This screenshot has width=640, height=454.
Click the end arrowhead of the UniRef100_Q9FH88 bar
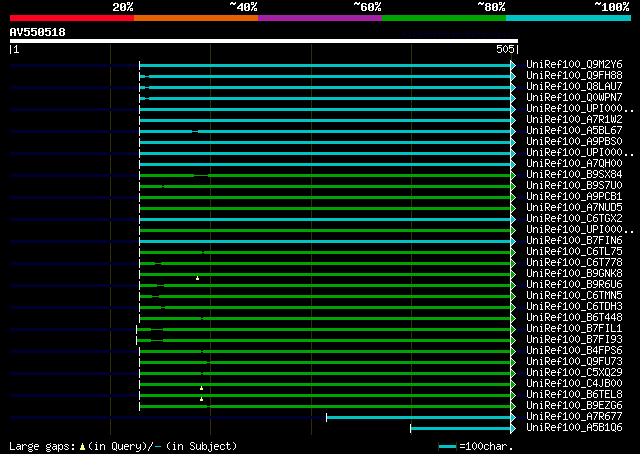pos(513,76)
